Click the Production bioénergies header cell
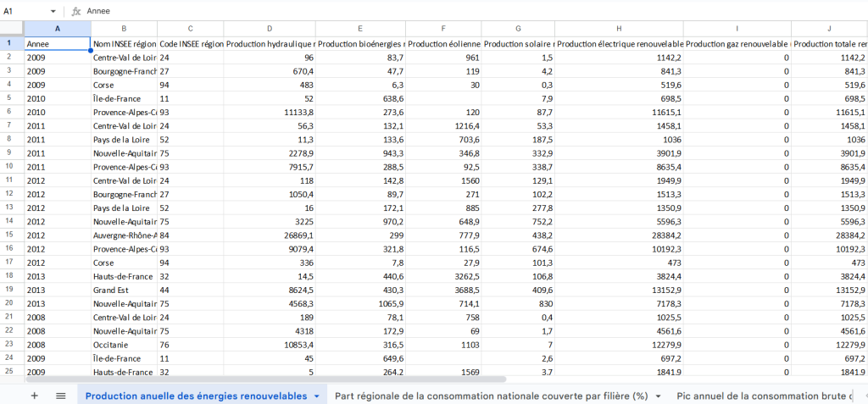 (360, 43)
